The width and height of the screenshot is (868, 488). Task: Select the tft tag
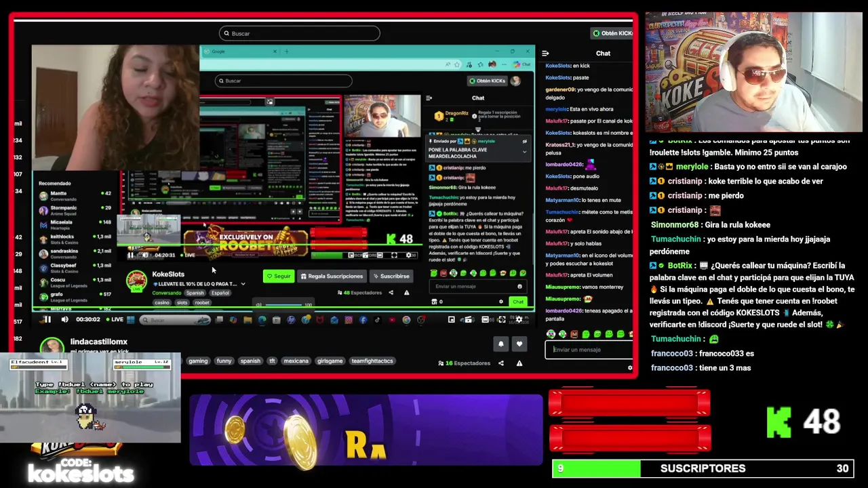(272, 361)
